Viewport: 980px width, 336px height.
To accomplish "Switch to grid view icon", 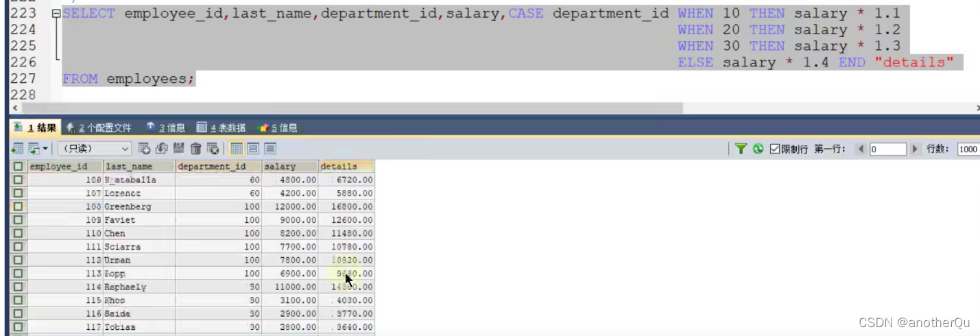I will tap(237, 148).
